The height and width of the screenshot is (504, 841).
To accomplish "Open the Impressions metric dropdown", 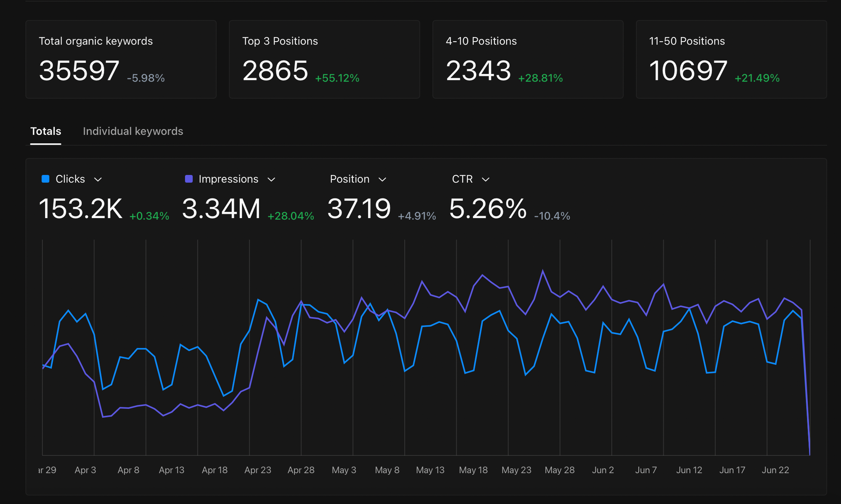I will click(x=272, y=179).
